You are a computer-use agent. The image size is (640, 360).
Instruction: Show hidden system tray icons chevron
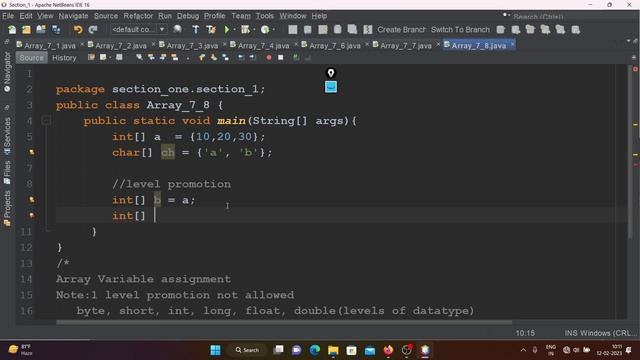[x=523, y=350]
